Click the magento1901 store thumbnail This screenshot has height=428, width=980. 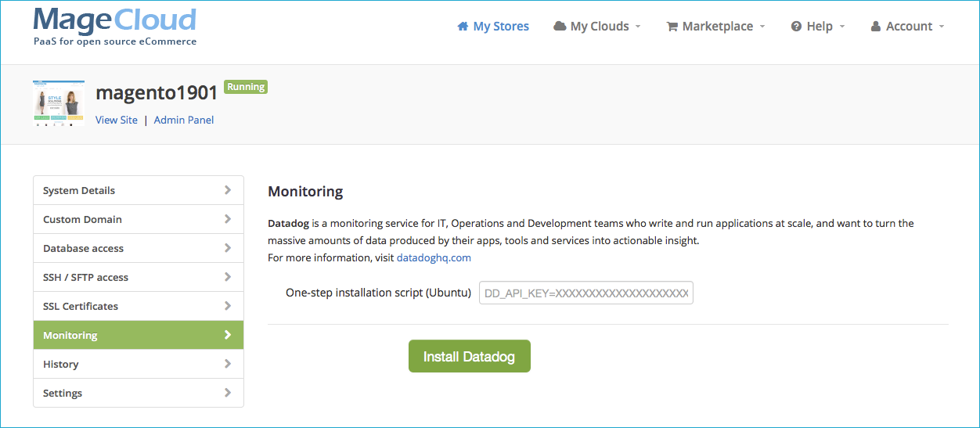pos(59,103)
